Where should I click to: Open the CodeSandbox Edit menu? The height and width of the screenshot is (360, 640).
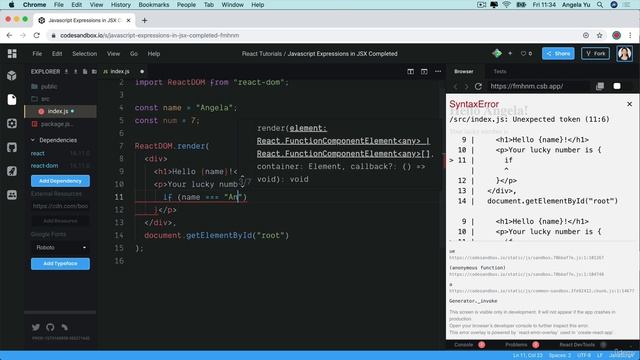[x=57, y=53]
